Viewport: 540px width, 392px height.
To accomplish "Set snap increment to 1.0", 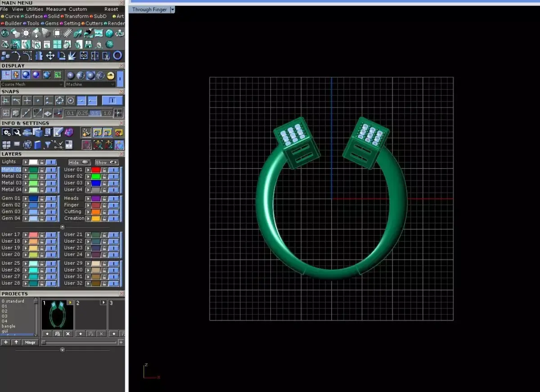I will click(107, 113).
